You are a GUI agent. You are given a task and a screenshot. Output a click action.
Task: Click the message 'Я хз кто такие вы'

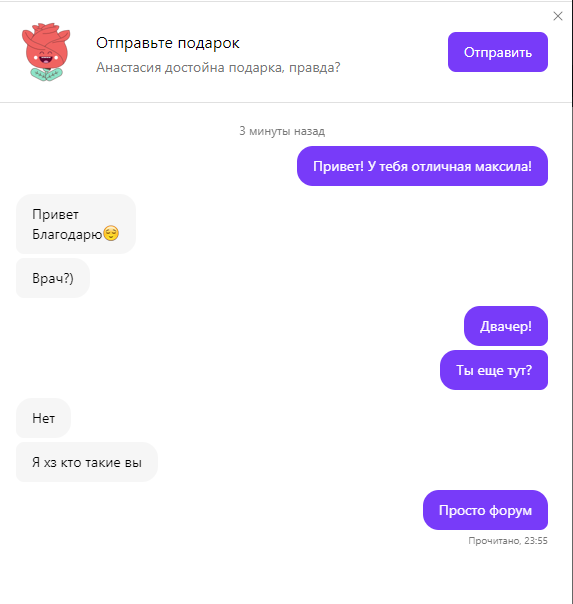pyautogui.click(x=87, y=462)
